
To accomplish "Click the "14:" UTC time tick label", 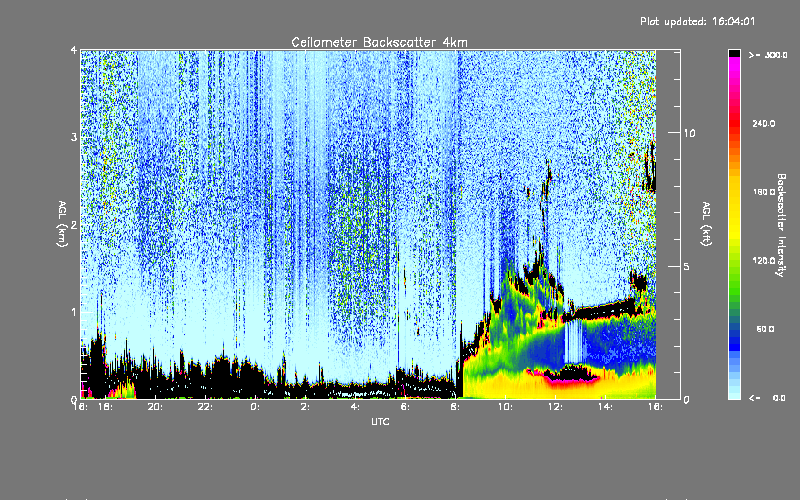I will click(x=605, y=407).
